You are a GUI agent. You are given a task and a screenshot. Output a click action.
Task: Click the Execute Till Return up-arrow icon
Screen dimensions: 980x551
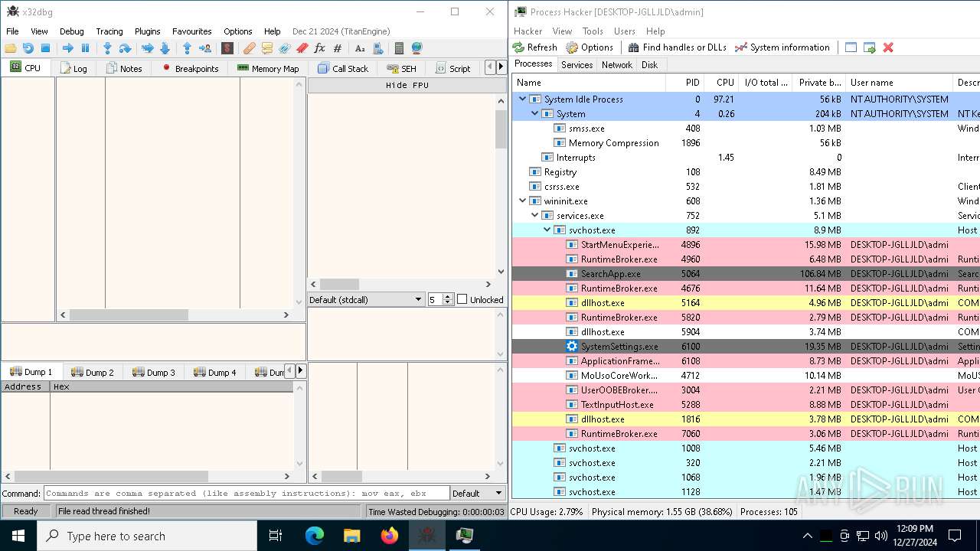tap(187, 48)
